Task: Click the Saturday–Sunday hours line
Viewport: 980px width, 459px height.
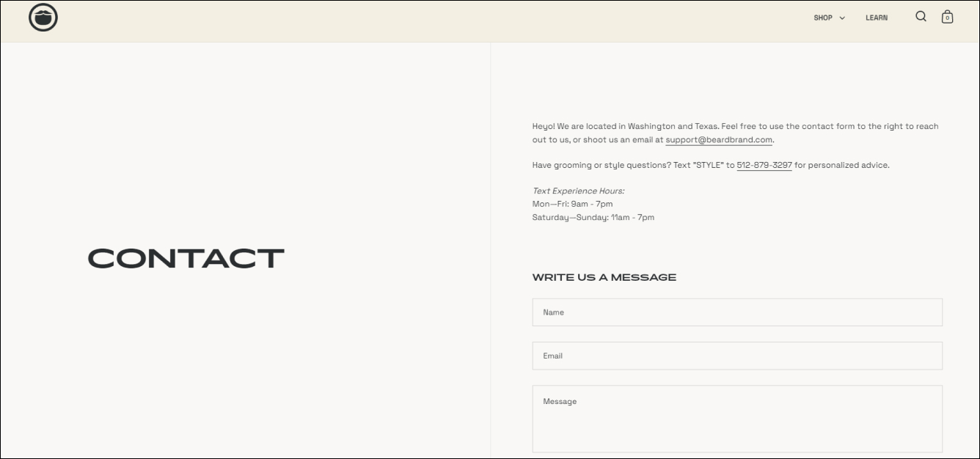Action: (593, 217)
